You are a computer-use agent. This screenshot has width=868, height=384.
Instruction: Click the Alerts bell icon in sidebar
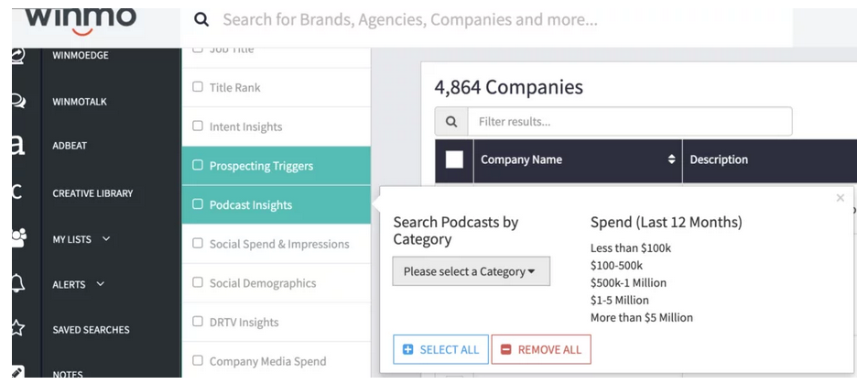point(17,284)
